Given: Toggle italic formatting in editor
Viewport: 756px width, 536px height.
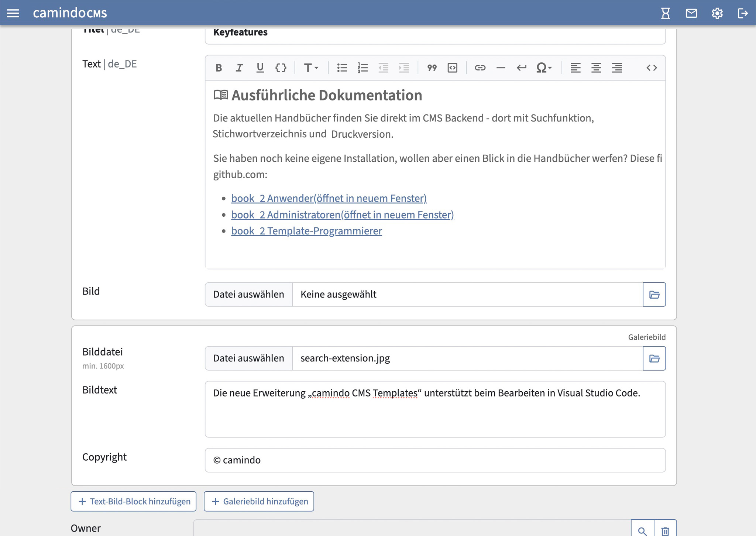Looking at the screenshot, I should point(239,68).
